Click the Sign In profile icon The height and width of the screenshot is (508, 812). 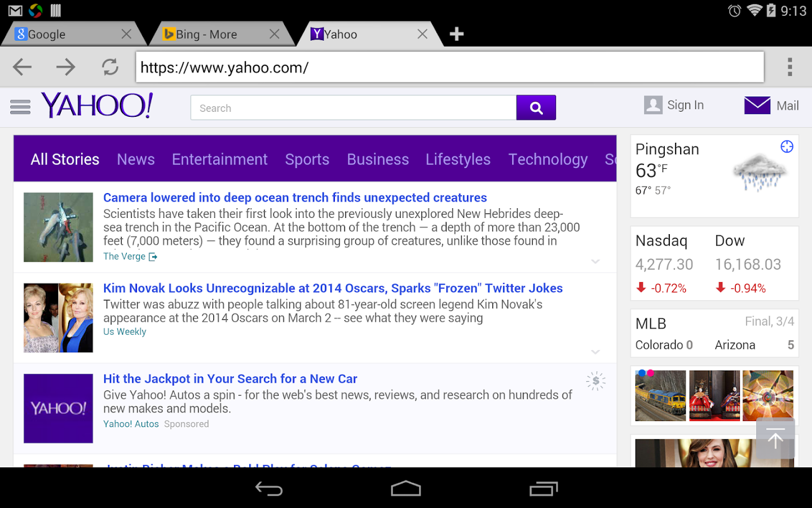pyautogui.click(x=653, y=105)
